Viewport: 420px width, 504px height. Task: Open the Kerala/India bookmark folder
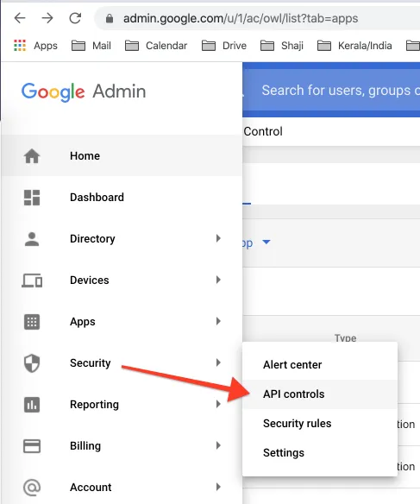pyautogui.click(x=354, y=46)
